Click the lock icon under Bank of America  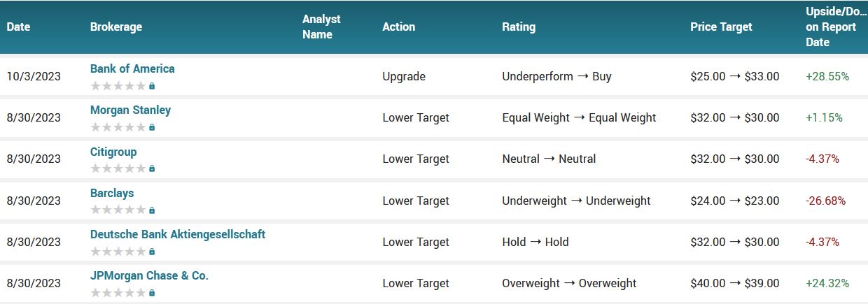coord(152,86)
